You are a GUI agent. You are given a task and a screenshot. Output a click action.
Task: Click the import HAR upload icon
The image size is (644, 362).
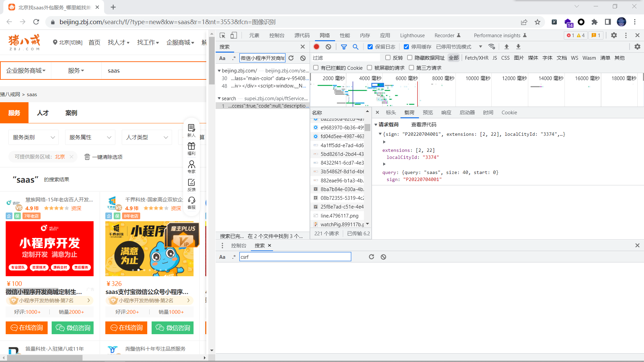click(506, 47)
